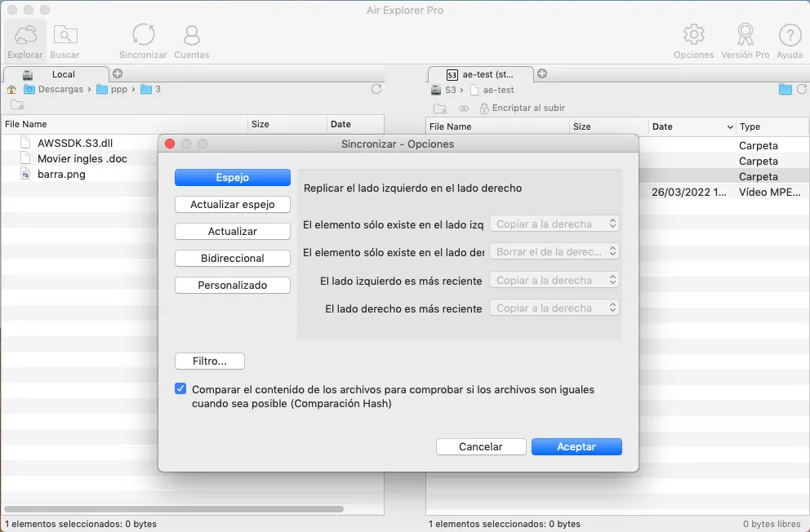The width and height of the screenshot is (810, 532).
Task: Select the Personalizado sync mode
Action: click(233, 285)
